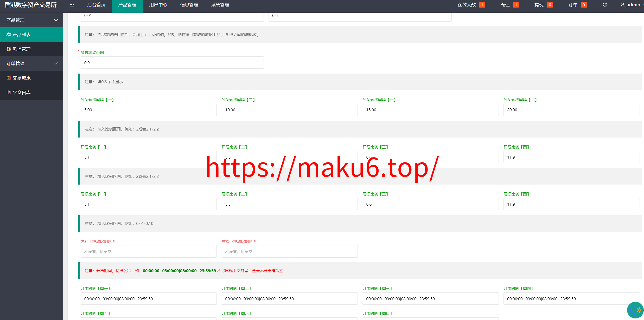Viewport: 644px width, 320px height.
Task: Click the 平仓日志 clipboard icon
Action: tap(9, 93)
